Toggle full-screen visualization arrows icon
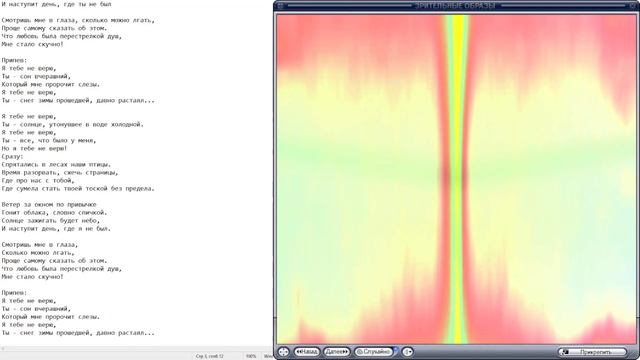The image size is (640, 360). tap(283, 352)
